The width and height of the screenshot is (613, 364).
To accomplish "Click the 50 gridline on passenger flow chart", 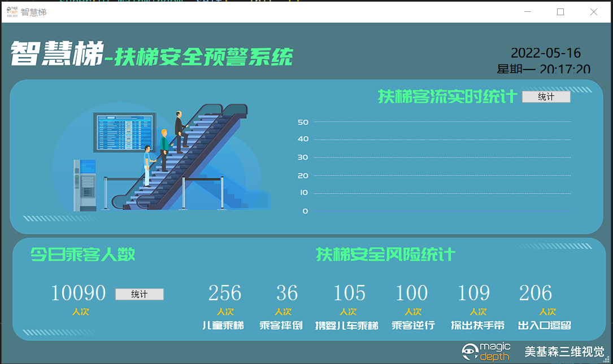I will coord(441,122).
